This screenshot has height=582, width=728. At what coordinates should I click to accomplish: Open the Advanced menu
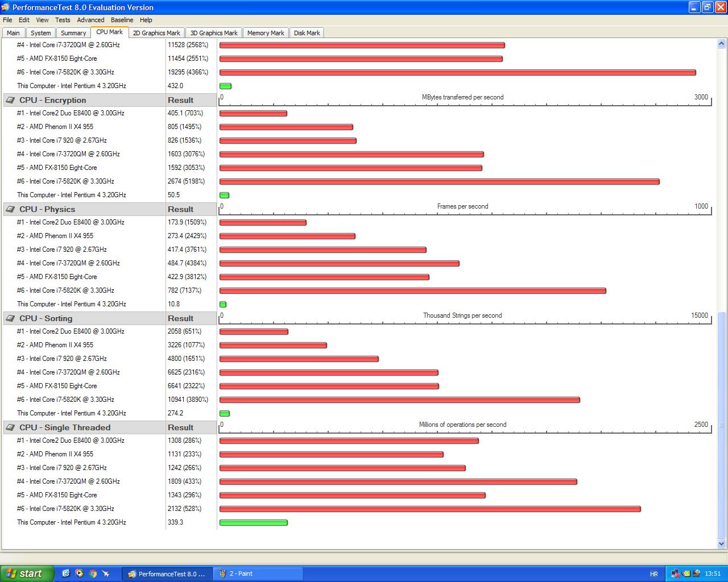[x=90, y=20]
